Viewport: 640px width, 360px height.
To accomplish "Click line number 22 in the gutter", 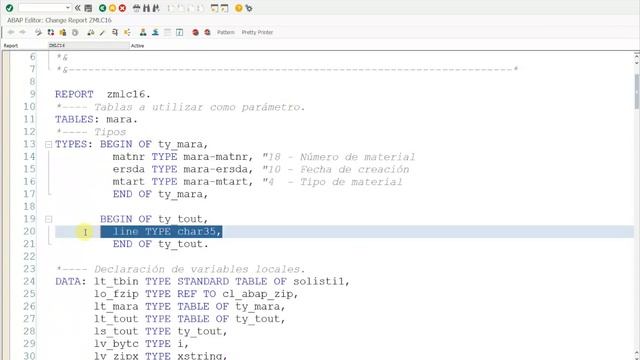I will (29, 256).
